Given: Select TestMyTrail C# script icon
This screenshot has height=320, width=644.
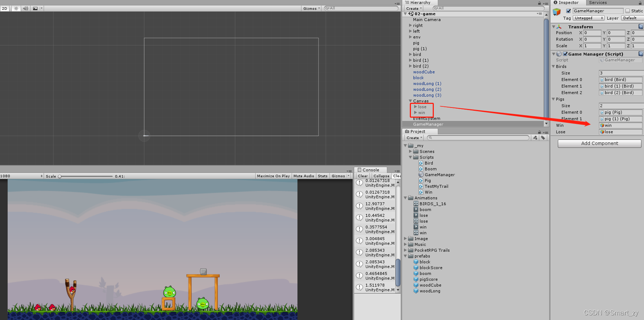Looking at the screenshot, I should pyautogui.click(x=421, y=186).
